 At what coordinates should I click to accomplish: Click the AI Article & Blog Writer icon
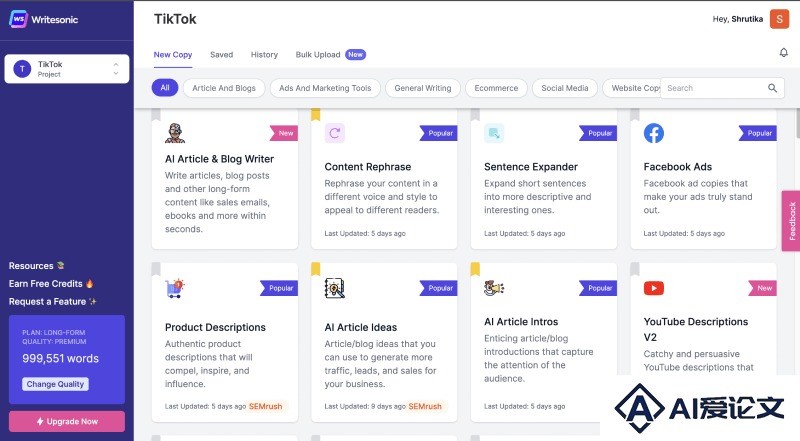point(175,133)
